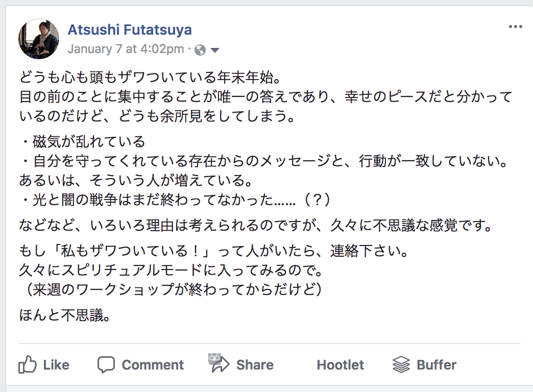
Task: Click the thumbs-up Like icon
Action: pos(27,364)
